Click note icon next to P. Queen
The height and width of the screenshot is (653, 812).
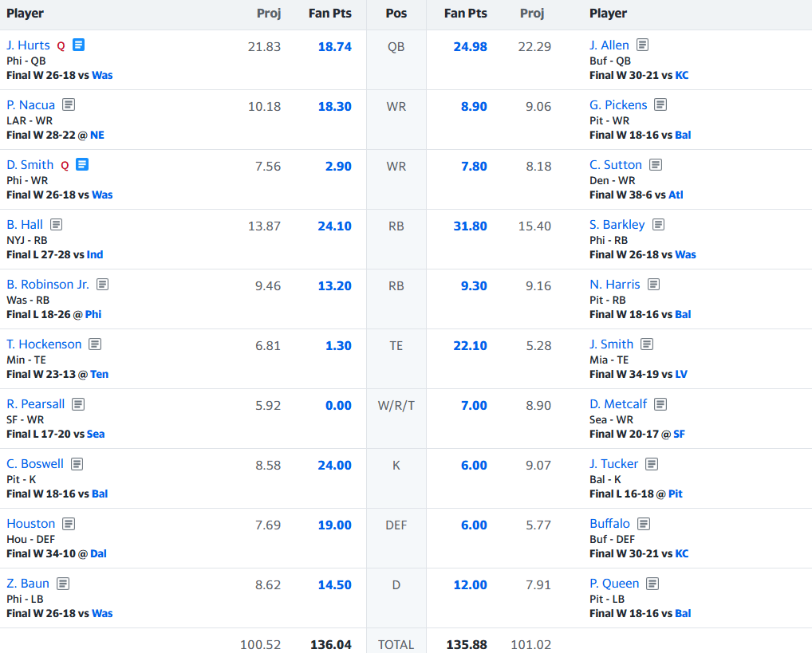[653, 584]
